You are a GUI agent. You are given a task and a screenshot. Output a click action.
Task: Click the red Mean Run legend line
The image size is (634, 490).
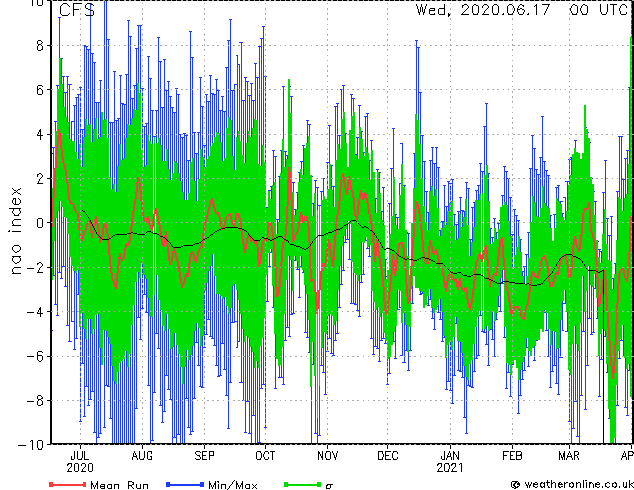(x=67, y=484)
